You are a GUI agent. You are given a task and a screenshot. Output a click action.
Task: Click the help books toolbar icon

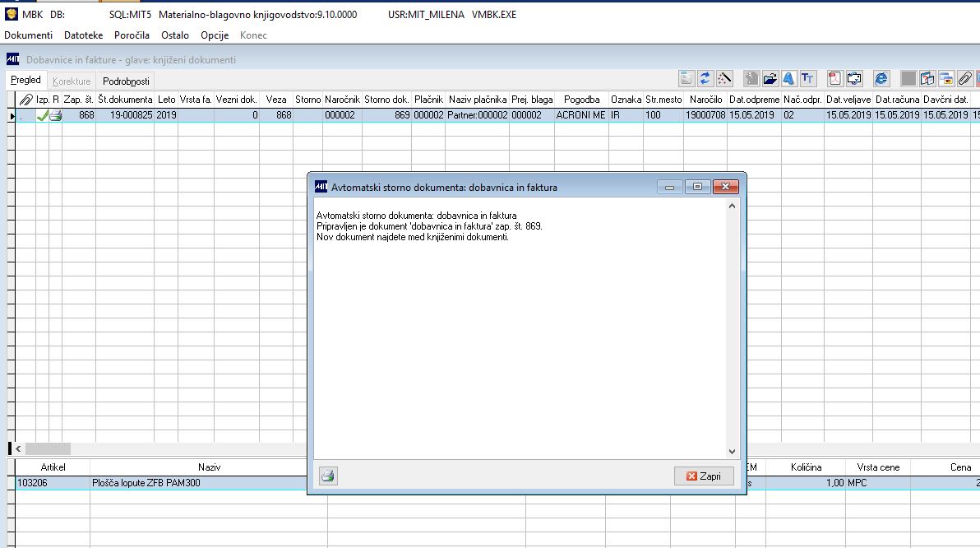(927, 78)
